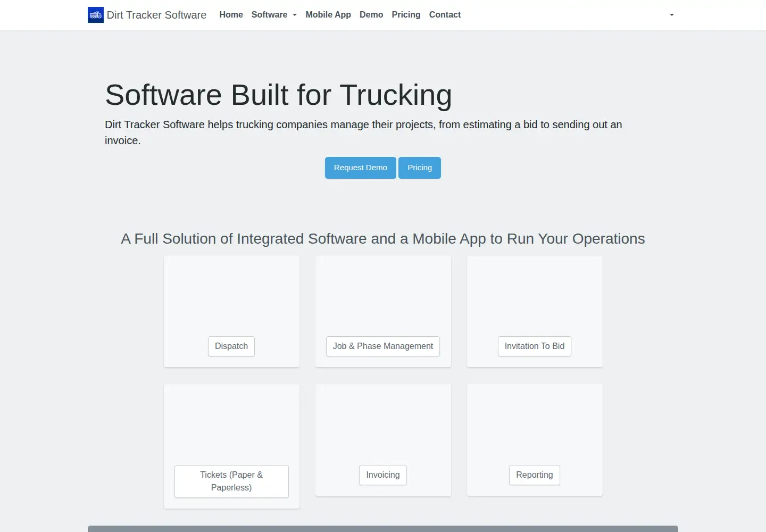Click the Dirt Tracker truck logo icon

click(x=96, y=15)
